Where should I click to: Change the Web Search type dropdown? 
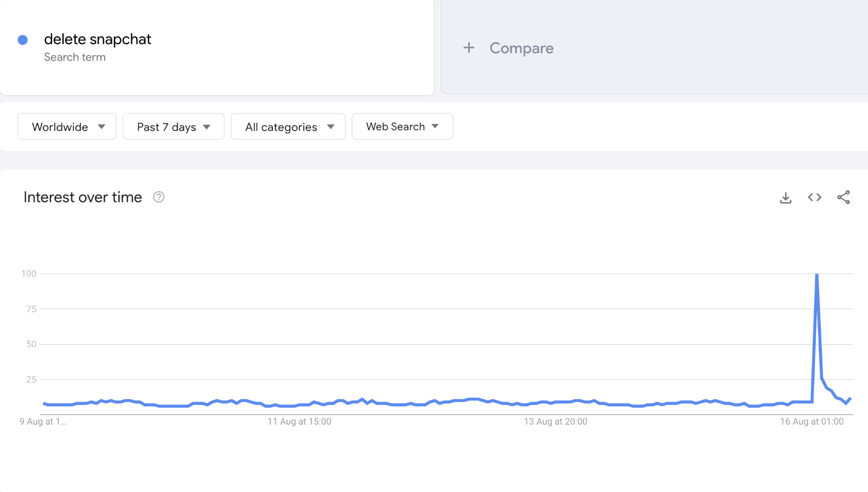point(402,126)
